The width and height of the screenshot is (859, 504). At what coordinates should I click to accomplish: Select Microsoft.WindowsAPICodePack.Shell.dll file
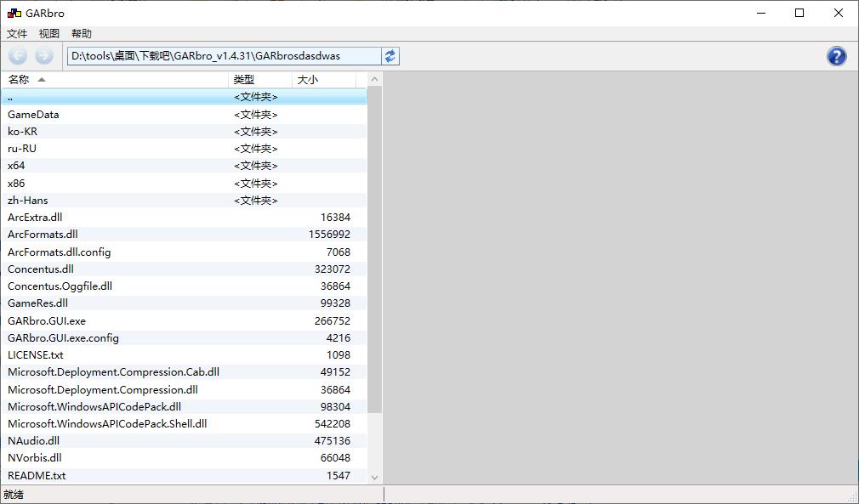pos(184,423)
